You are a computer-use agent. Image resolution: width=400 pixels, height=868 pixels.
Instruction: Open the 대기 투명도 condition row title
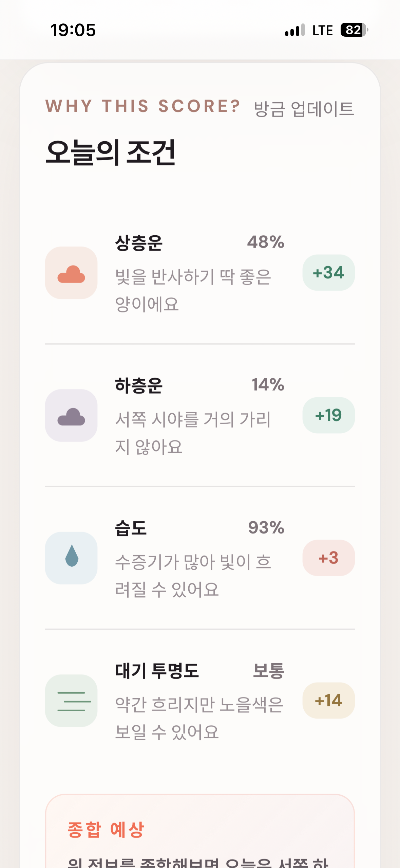(157, 671)
